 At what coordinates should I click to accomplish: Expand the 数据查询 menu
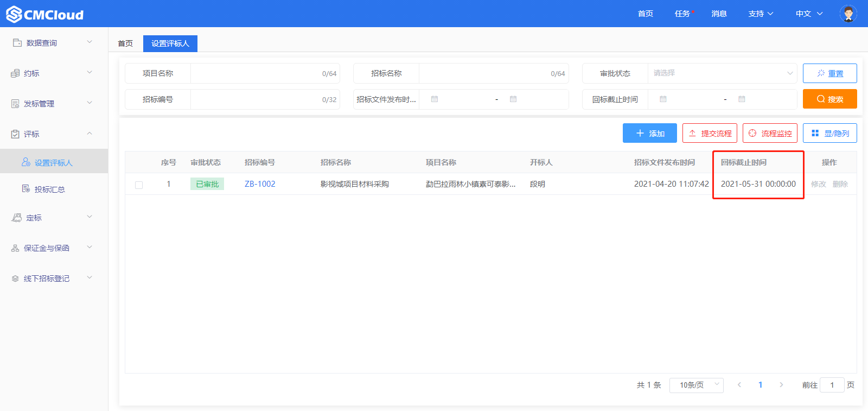[90, 42]
